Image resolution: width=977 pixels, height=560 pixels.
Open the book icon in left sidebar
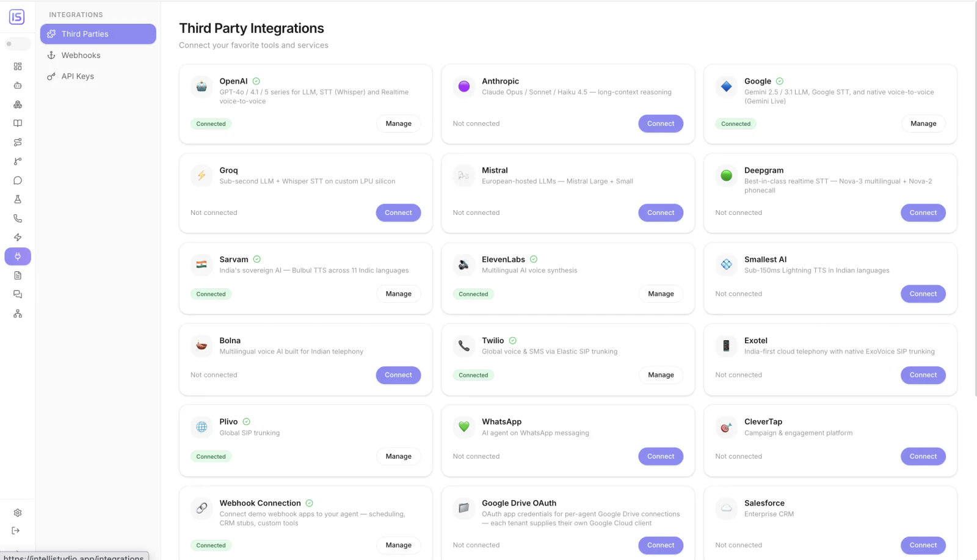point(18,123)
